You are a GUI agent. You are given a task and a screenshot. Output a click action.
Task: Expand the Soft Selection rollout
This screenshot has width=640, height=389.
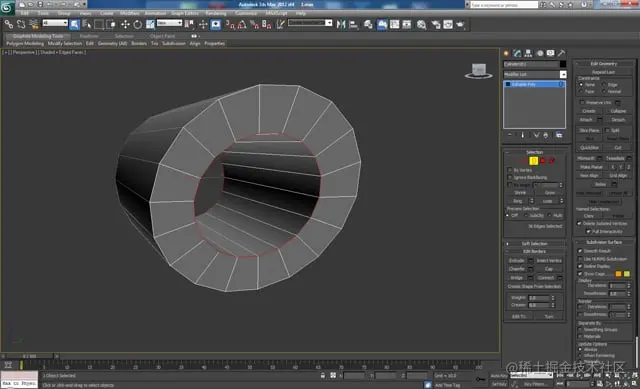(534, 244)
